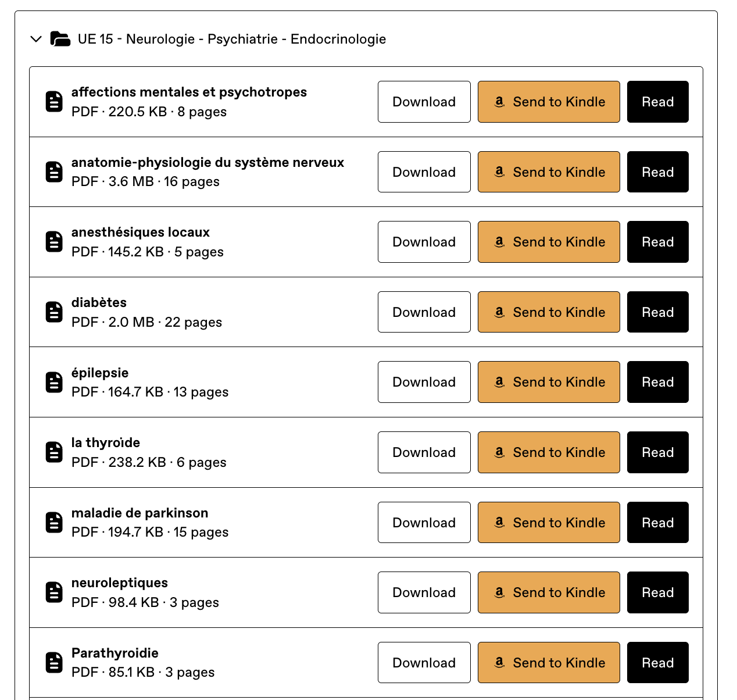737x700 pixels.
Task: Download the anatomie-physiologie du système nerveux PDF
Action: coord(424,172)
